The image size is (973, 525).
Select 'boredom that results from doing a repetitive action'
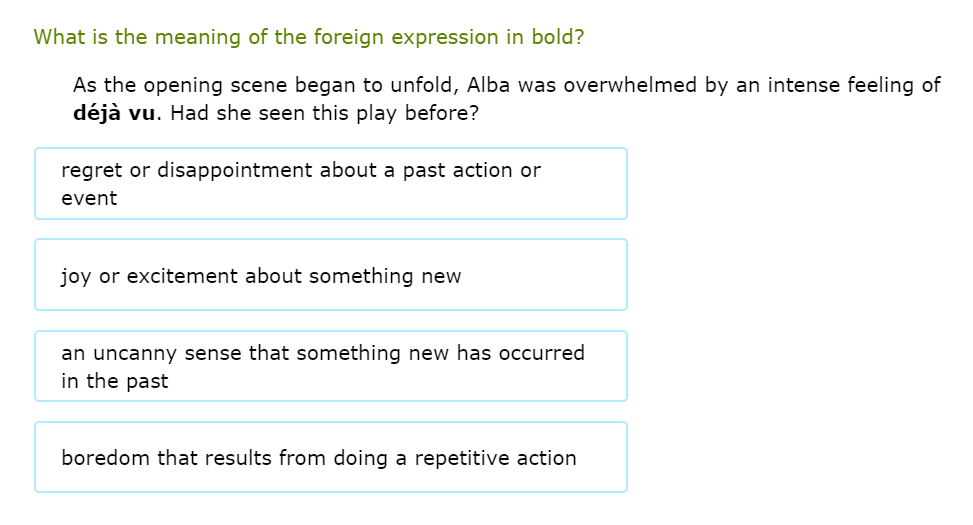click(330, 458)
